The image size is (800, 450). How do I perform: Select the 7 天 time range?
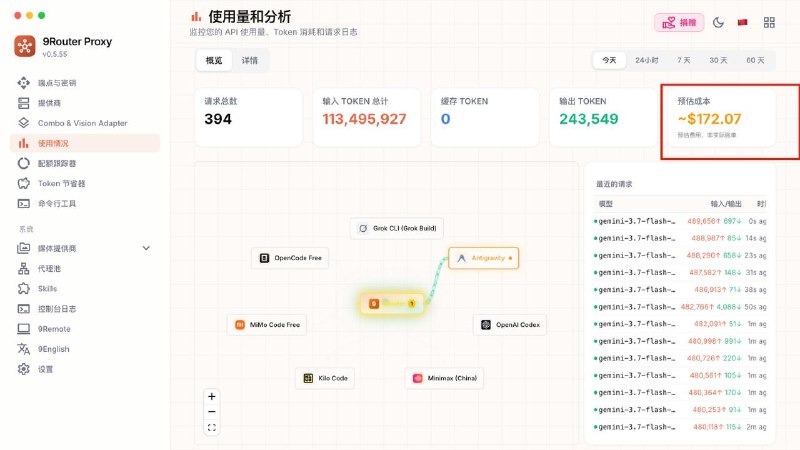coord(684,60)
